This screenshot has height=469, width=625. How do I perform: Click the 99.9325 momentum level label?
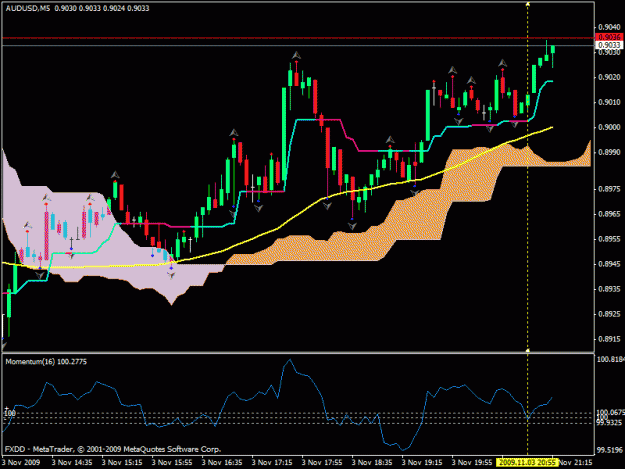(610, 422)
